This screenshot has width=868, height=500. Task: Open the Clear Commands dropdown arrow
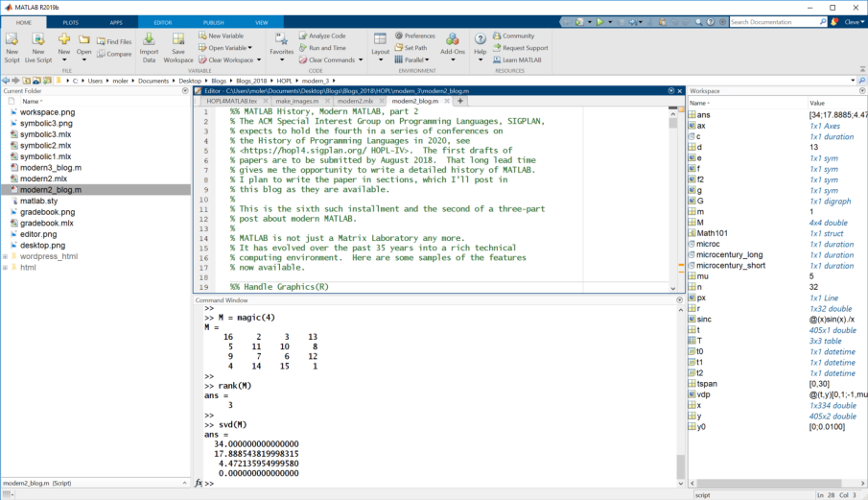tap(361, 60)
